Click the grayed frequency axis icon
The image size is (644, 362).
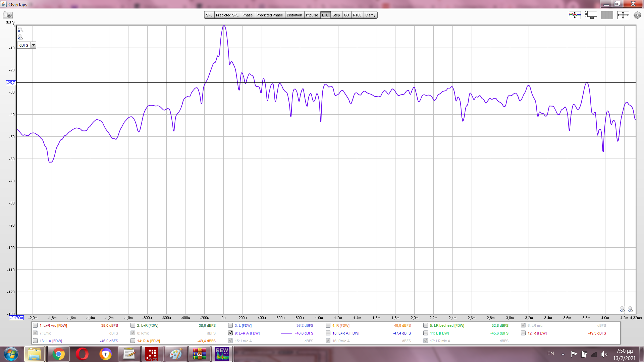coord(607,15)
